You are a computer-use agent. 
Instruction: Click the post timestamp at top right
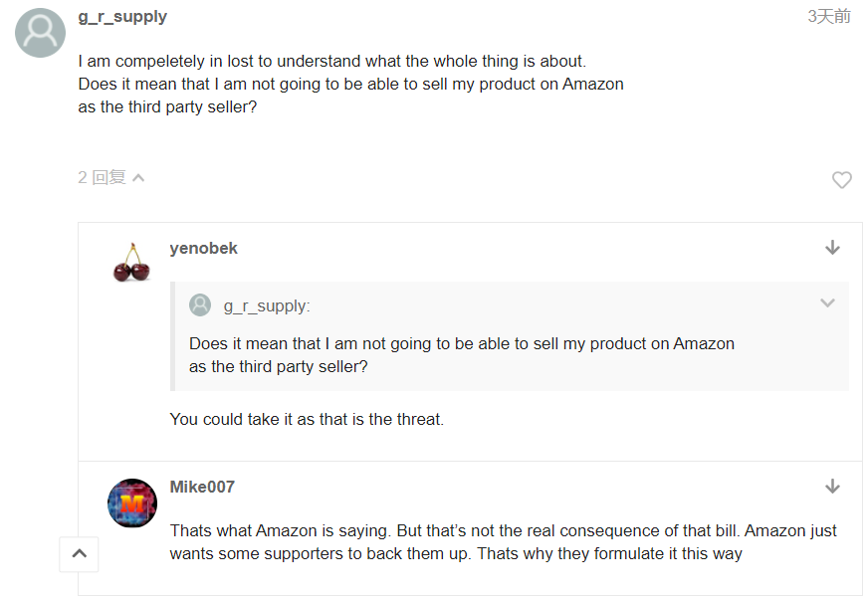click(x=829, y=16)
